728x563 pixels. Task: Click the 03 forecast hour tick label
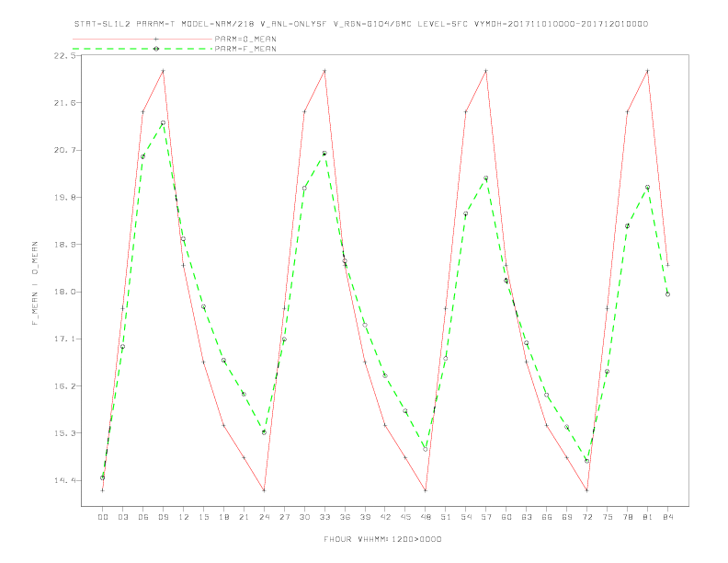(122, 517)
